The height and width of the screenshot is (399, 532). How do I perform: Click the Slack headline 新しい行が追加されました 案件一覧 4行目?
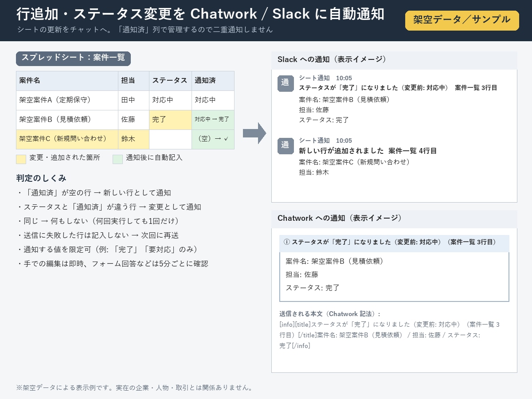[x=368, y=151]
